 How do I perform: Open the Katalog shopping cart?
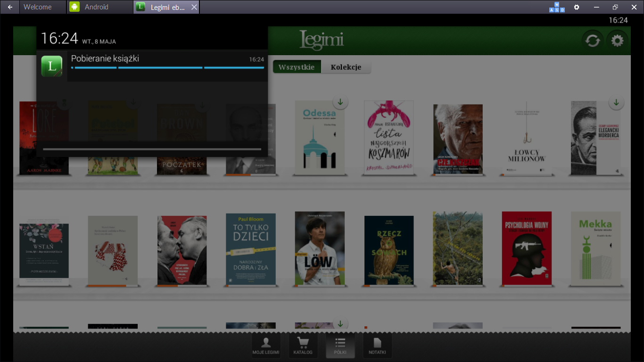(x=303, y=346)
